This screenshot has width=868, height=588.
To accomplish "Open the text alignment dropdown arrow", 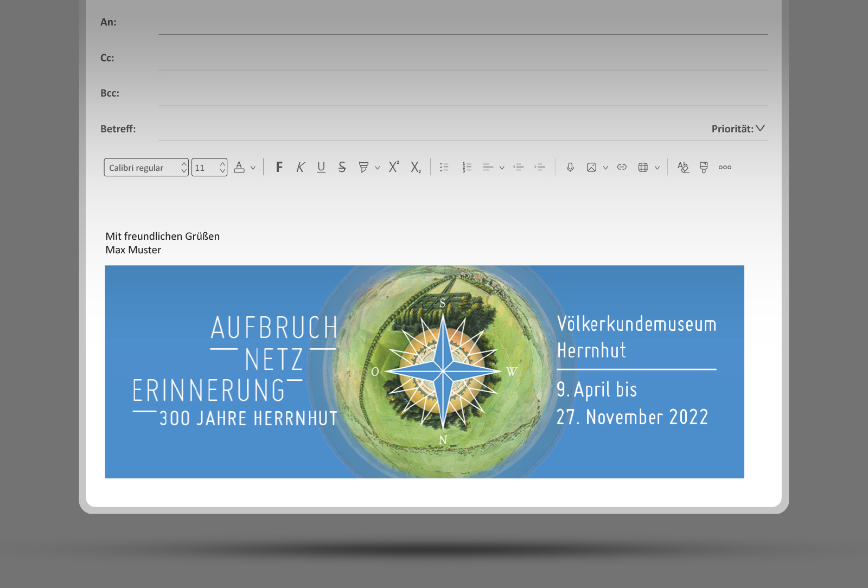I will pos(502,168).
